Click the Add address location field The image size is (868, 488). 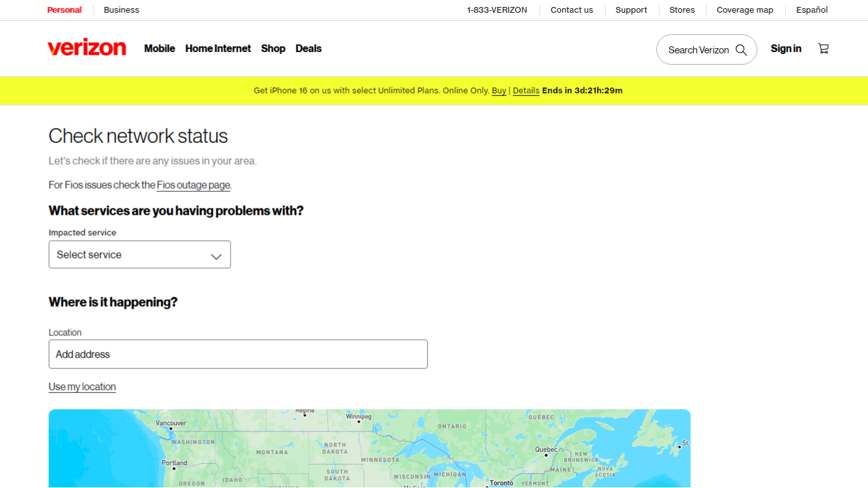(x=238, y=354)
